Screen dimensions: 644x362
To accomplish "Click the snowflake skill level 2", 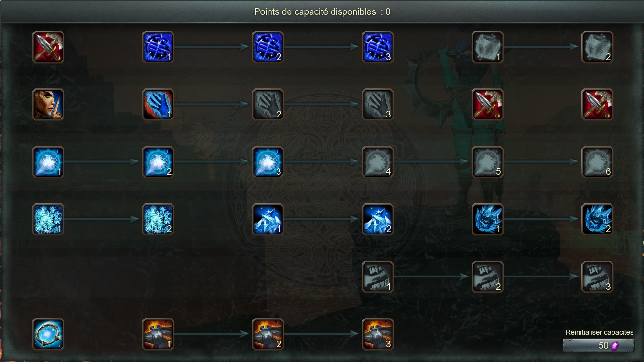I will [158, 219].
